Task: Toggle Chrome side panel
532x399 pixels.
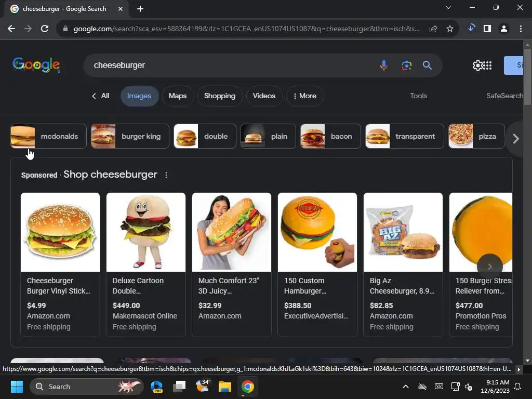Action: coord(487,29)
